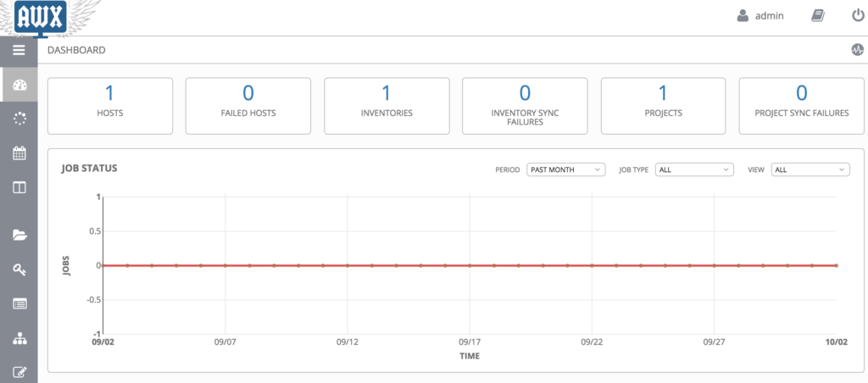
Task: Open the Failed Hosts tile
Action: [248, 105]
